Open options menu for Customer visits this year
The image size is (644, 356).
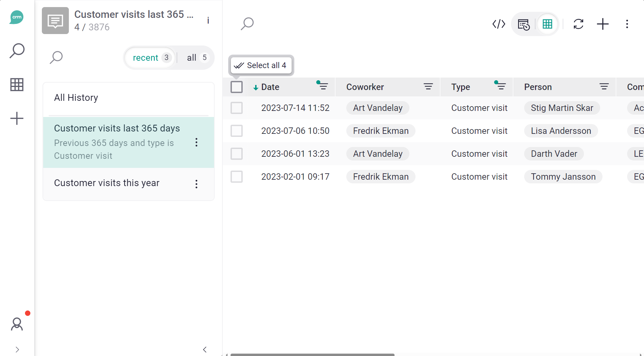pos(196,184)
